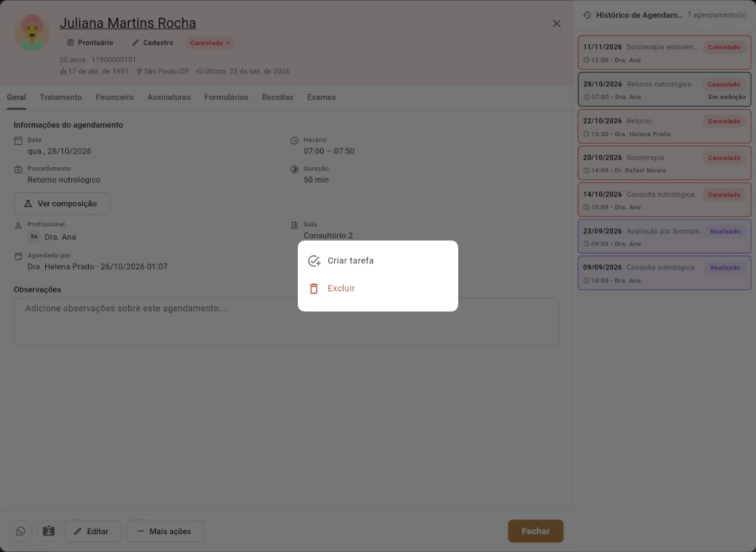Open the 23/09/2026 Avaliação por bioimpedância card
The height and width of the screenshot is (552, 756).
pos(664,236)
